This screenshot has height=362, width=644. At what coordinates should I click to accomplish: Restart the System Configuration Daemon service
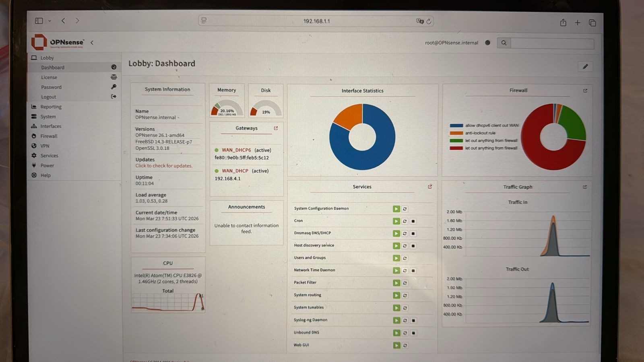click(405, 209)
